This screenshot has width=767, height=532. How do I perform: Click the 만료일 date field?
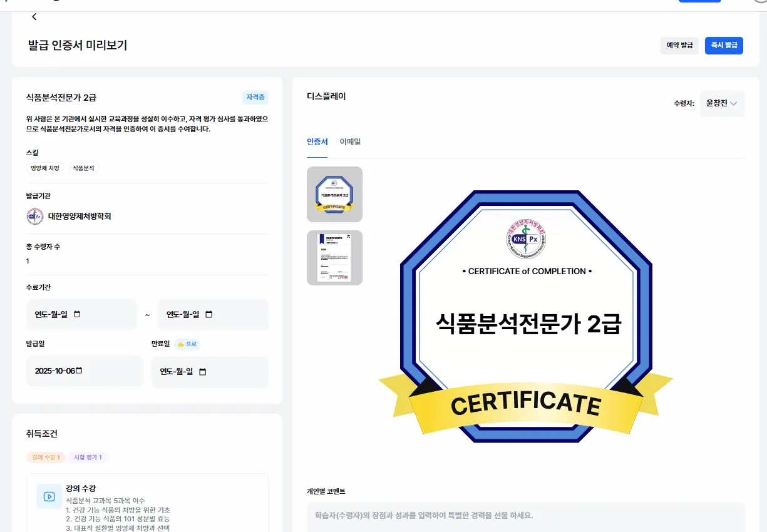pos(210,372)
